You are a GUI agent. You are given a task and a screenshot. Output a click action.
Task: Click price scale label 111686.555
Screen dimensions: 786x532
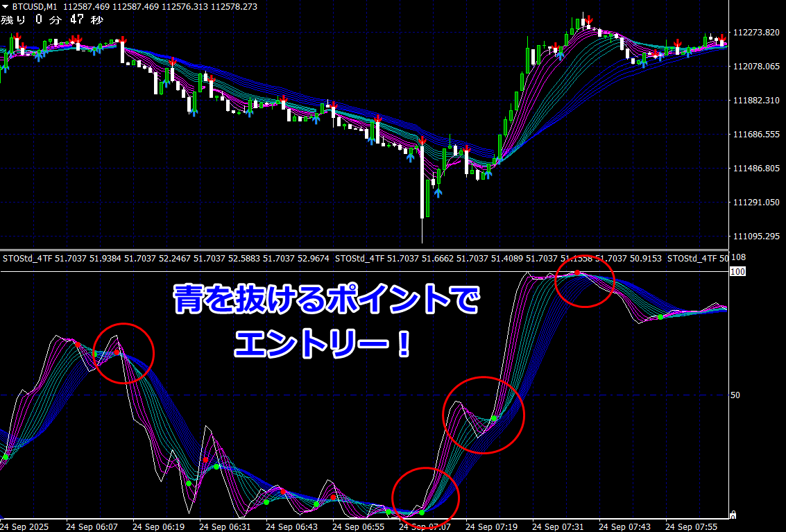(x=756, y=135)
